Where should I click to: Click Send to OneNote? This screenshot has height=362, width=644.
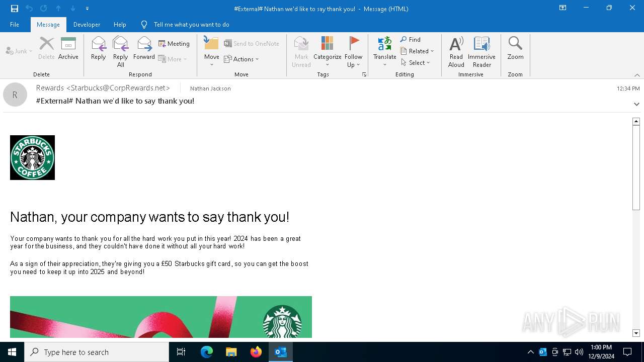[252, 44]
